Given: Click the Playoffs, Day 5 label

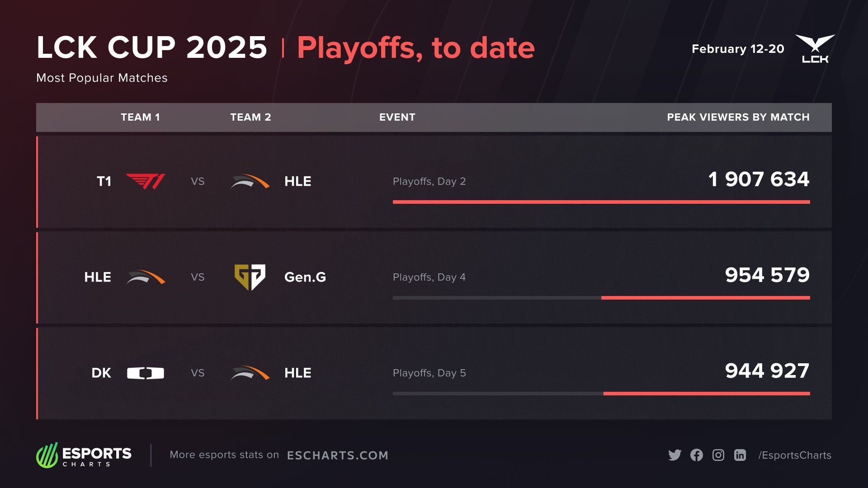Looking at the screenshot, I should coord(429,373).
